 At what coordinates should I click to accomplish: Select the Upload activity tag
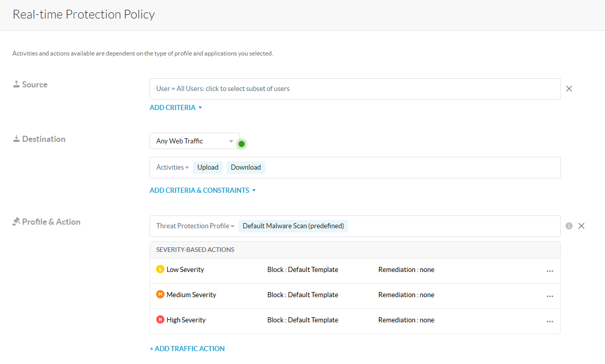208,167
